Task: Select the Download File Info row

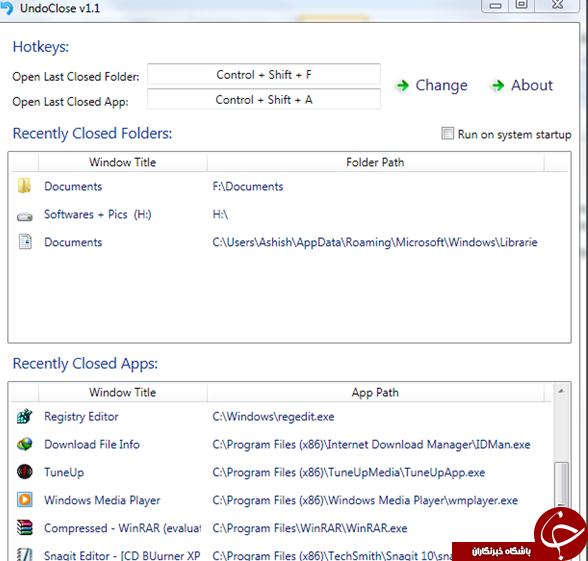Action: click(92, 444)
